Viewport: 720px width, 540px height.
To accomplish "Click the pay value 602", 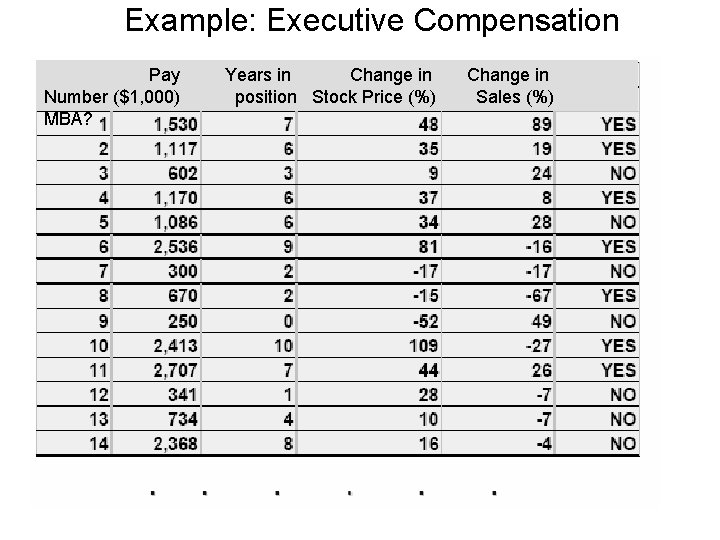I will coord(183,174).
